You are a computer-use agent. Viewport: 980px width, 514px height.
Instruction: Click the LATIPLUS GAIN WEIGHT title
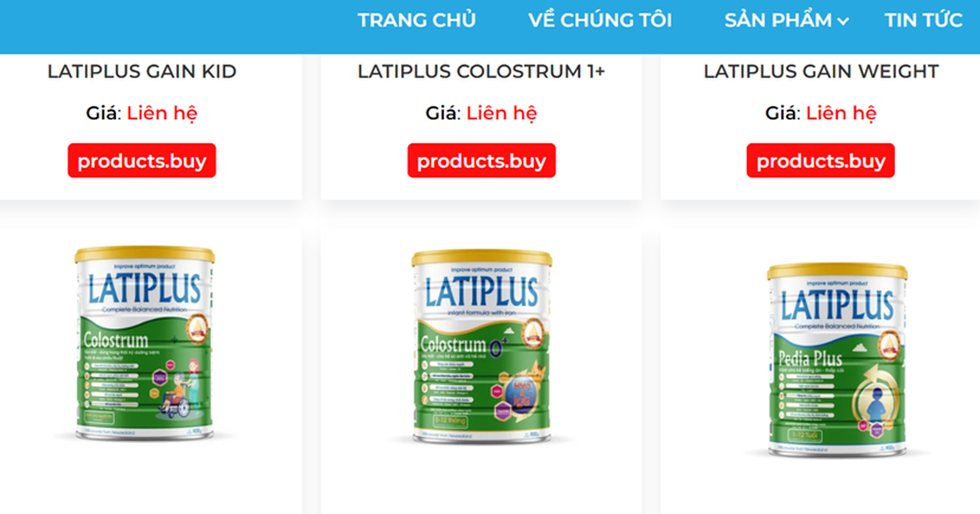(x=821, y=72)
